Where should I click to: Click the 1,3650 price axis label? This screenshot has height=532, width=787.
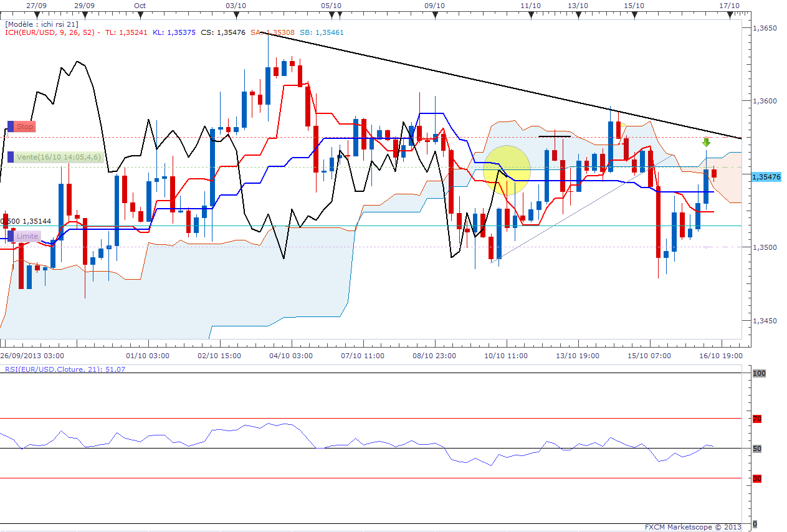tap(765, 28)
